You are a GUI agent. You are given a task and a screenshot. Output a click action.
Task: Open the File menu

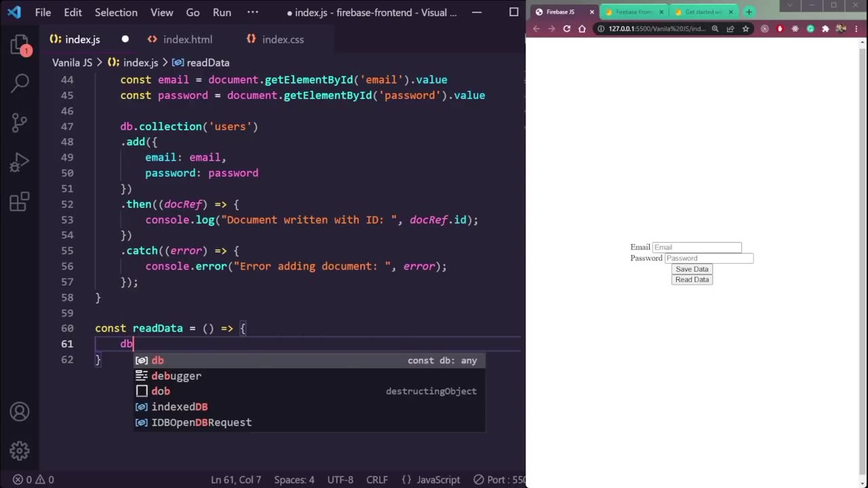[x=43, y=12]
